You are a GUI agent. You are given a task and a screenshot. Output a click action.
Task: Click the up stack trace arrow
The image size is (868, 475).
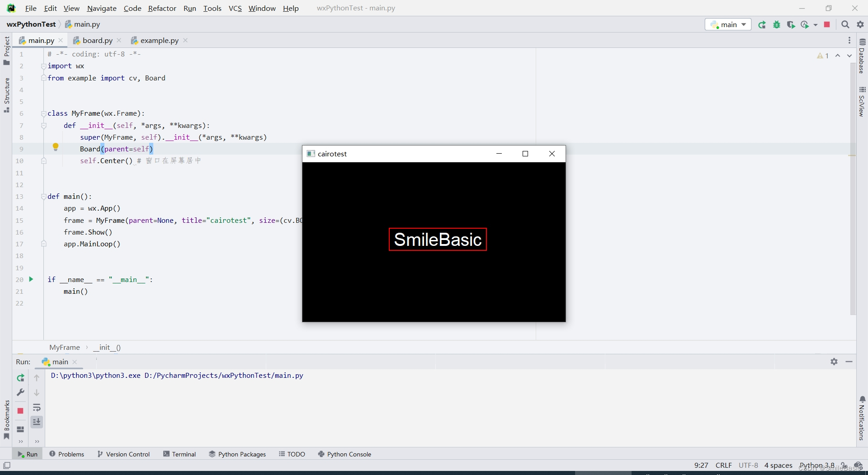(37, 378)
